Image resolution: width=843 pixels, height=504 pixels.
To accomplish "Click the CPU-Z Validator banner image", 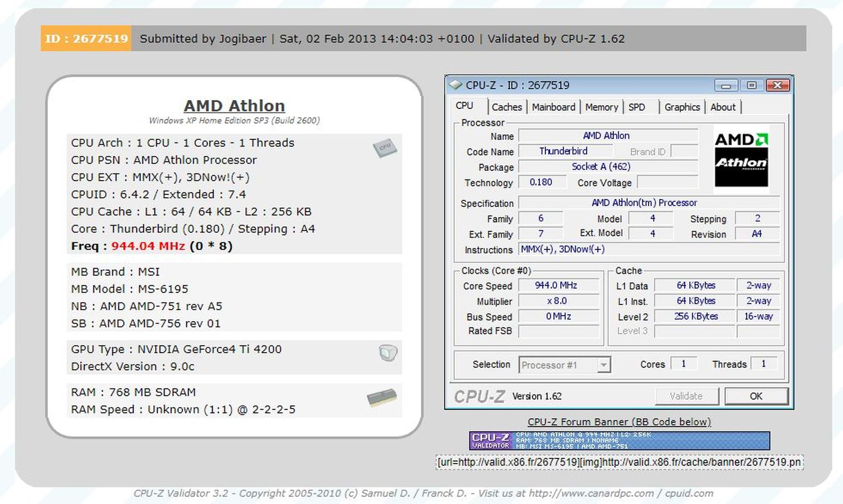I will tap(619, 441).
